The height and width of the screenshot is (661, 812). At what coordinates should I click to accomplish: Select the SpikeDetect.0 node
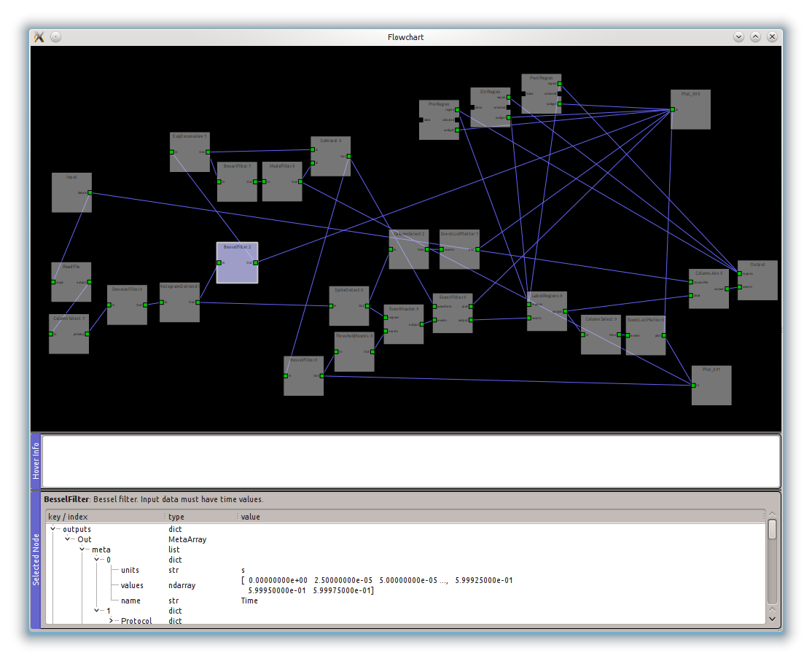(x=348, y=310)
